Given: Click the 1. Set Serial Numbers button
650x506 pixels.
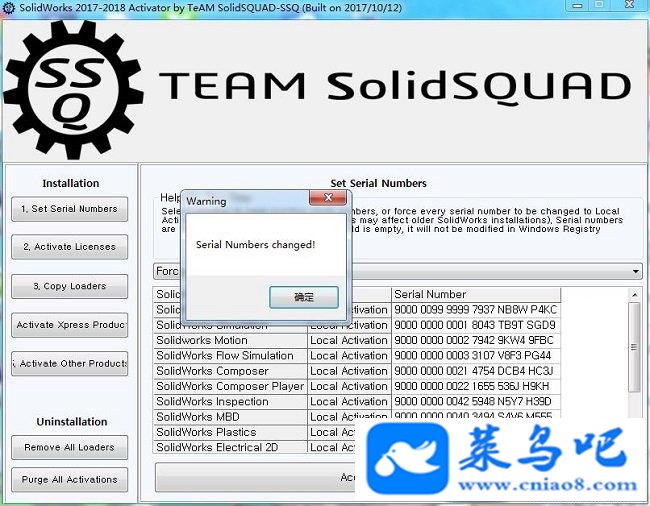Looking at the screenshot, I should coord(69,209).
